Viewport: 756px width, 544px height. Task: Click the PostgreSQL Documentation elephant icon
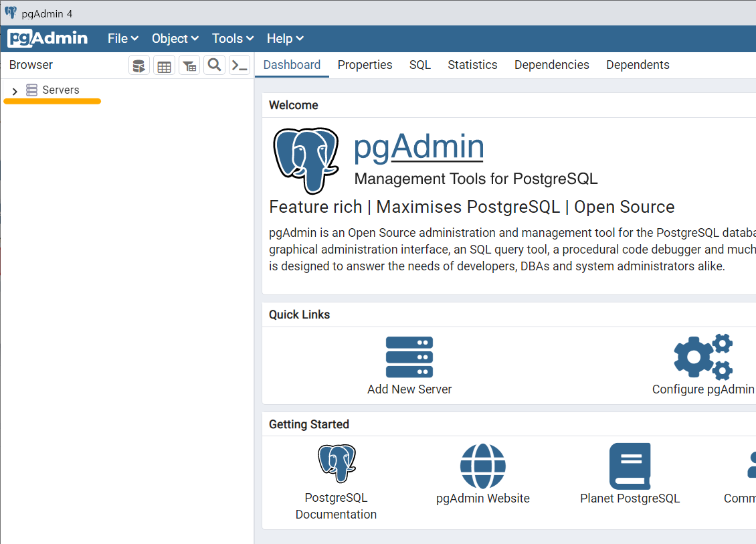337,464
